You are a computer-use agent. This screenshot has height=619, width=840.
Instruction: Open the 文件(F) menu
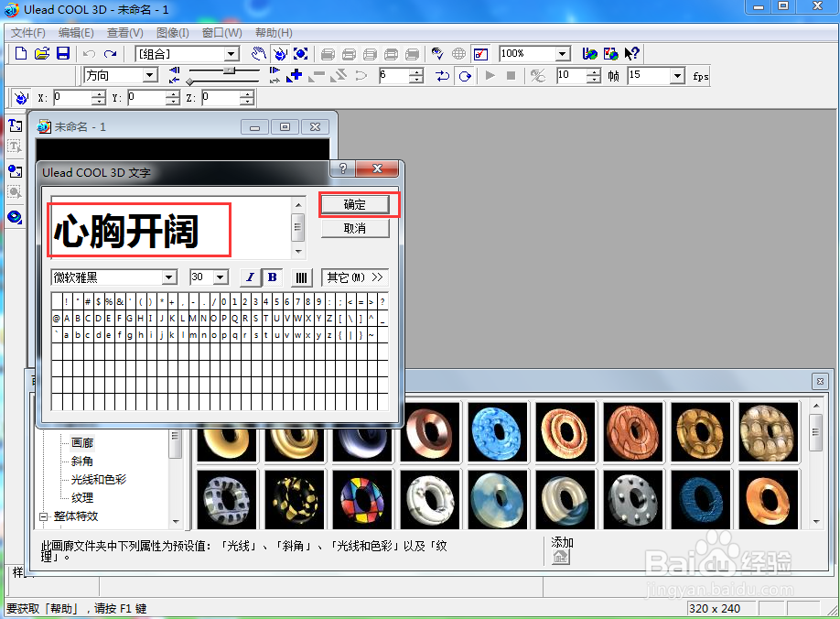[28, 33]
